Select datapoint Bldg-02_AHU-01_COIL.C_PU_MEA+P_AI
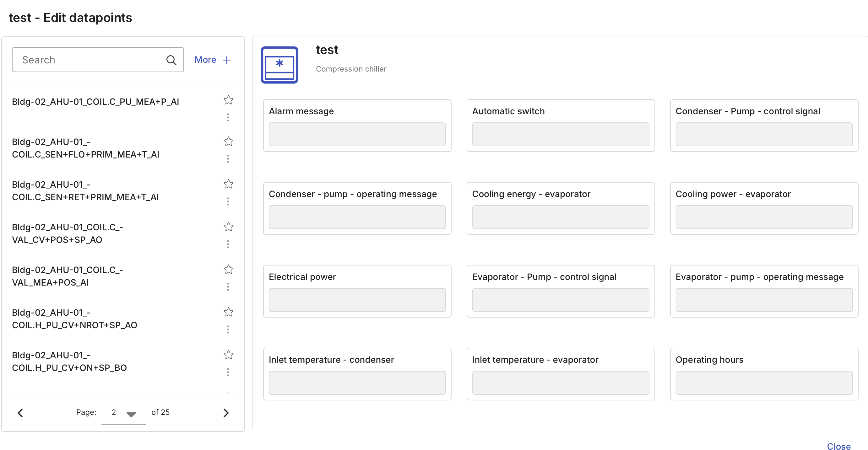 tap(95, 102)
